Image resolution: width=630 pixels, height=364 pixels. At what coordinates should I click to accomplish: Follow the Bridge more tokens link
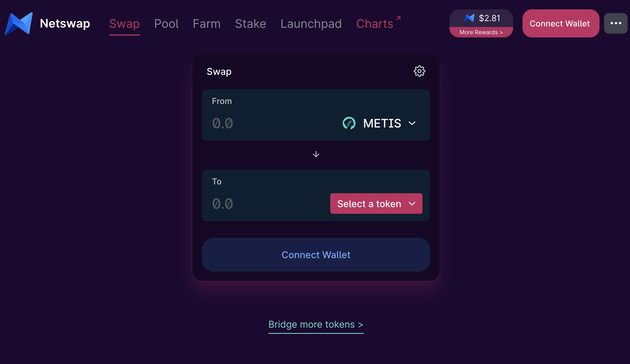[x=316, y=324]
